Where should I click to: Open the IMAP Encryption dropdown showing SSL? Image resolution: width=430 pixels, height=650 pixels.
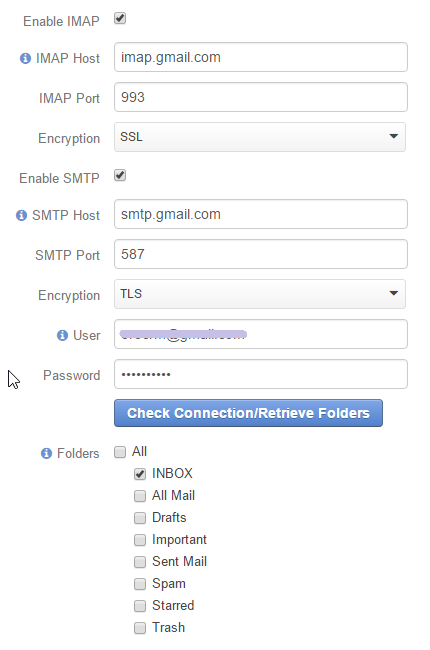click(260, 137)
